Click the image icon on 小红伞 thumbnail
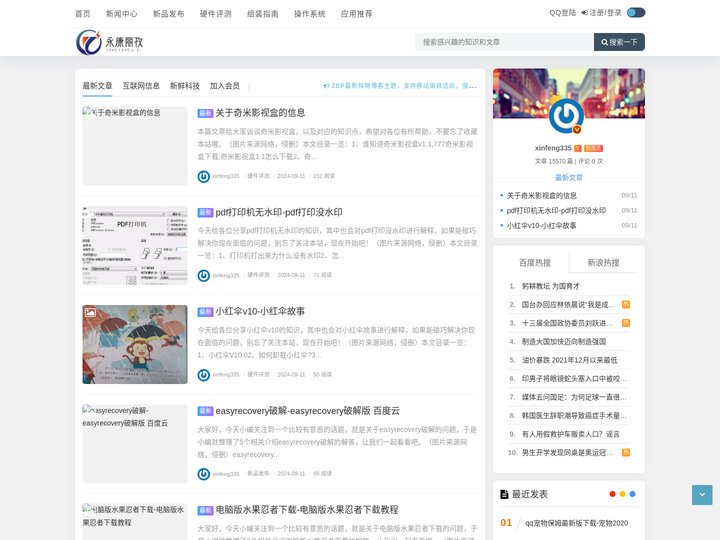 pyautogui.click(x=90, y=312)
